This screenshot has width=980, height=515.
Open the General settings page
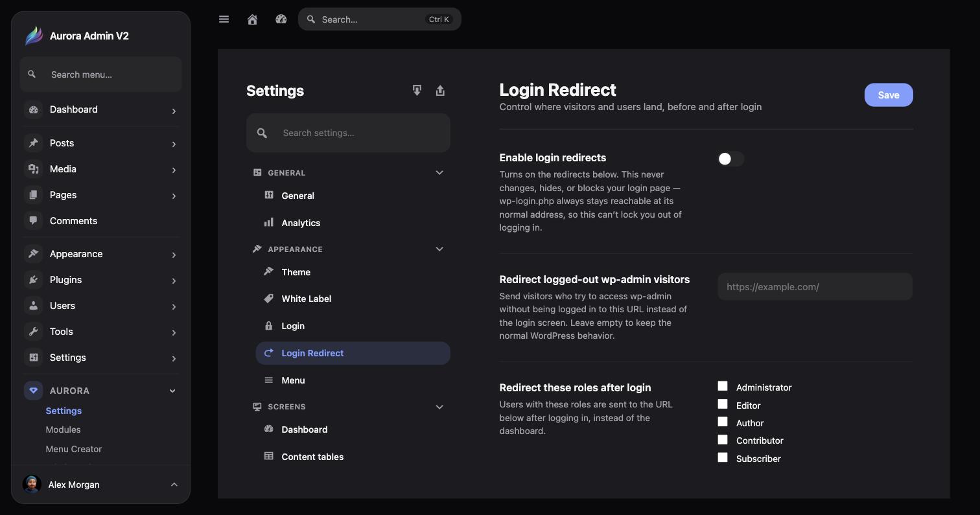tap(353, 196)
